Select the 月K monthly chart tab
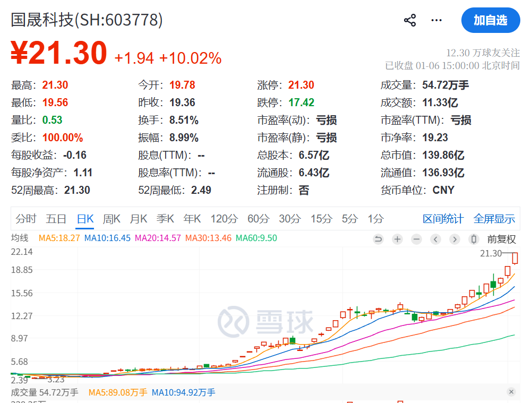532x403 pixels. point(139,219)
